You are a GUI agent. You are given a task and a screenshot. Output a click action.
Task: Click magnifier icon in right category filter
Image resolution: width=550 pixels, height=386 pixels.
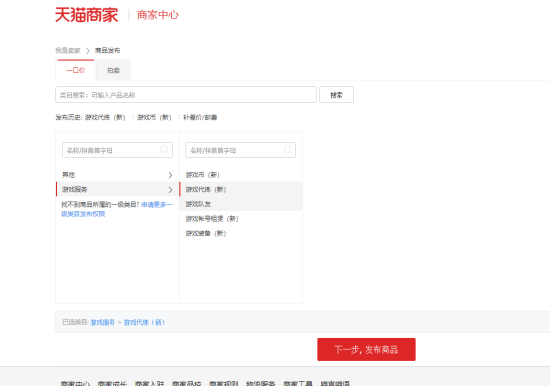pyautogui.click(x=288, y=150)
